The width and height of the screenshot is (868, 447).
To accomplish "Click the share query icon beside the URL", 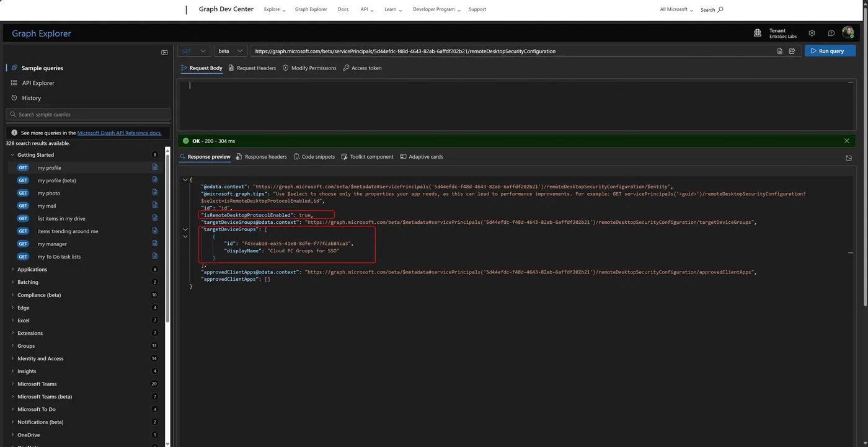I will (x=792, y=51).
